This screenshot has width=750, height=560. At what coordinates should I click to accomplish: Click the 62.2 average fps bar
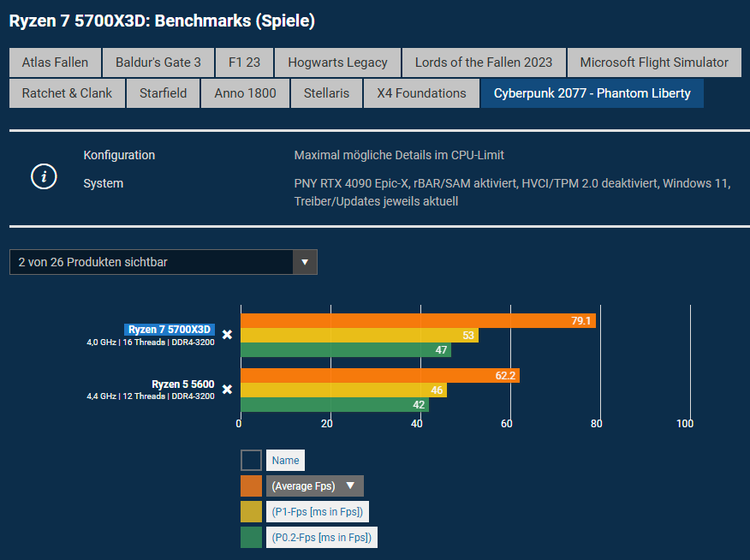point(380,375)
